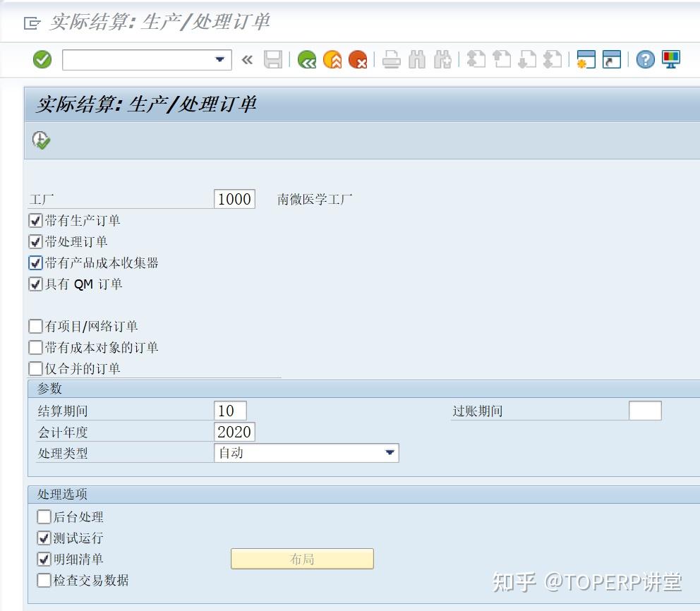Disable the 测试运行 checkbox

click(x=44, y=538)
